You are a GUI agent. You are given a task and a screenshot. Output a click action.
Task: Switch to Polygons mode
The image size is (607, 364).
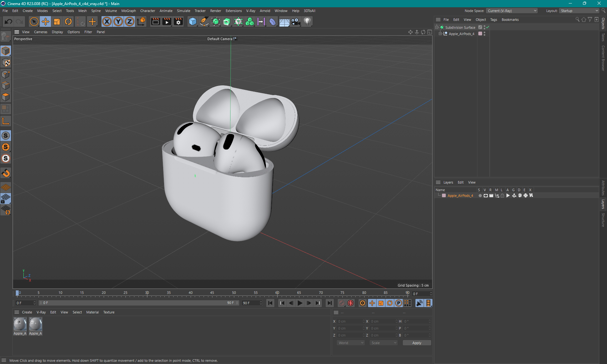[x=6, y=97]
